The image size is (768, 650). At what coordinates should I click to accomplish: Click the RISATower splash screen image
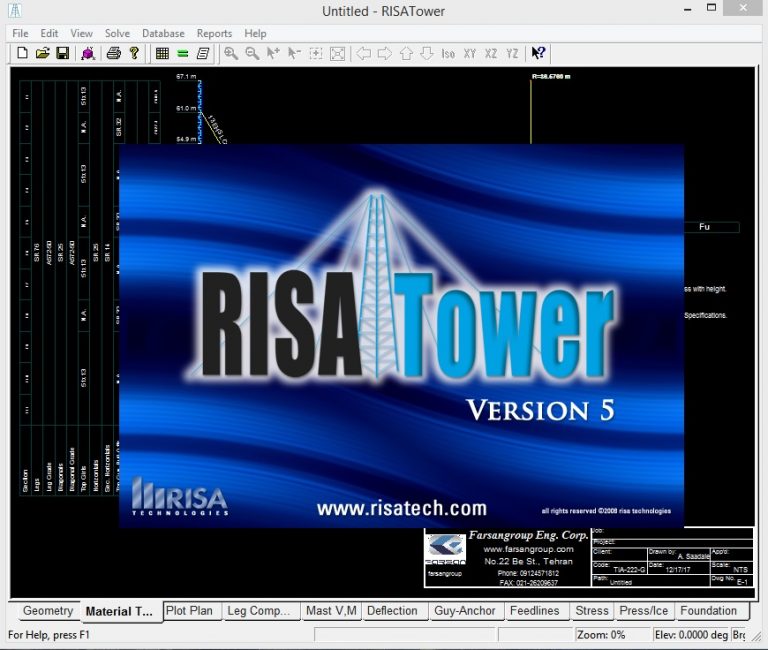point(401,335)
